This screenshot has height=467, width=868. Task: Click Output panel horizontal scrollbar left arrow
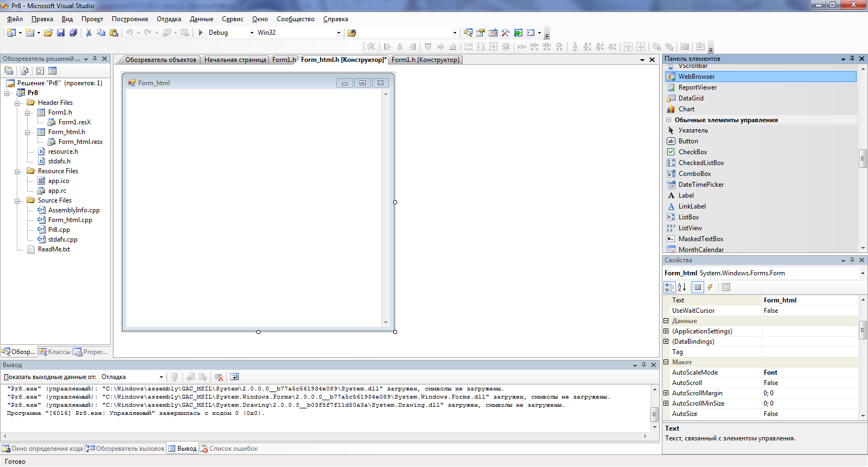5,436
